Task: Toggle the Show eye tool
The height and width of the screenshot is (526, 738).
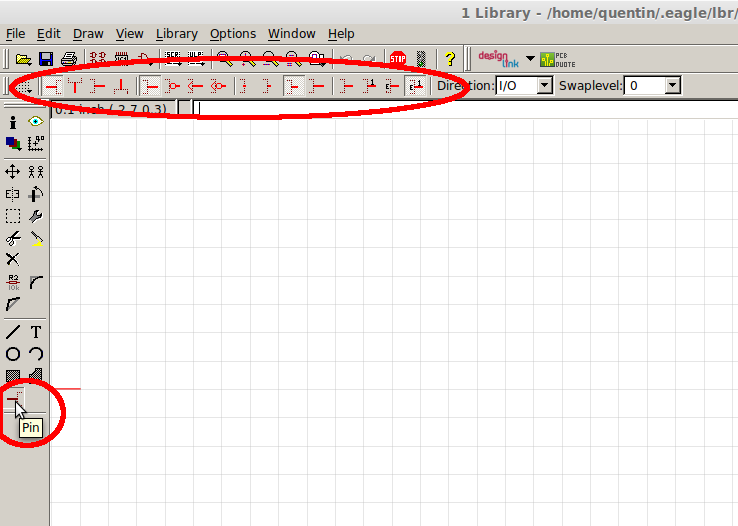Action: click(36, 122)
